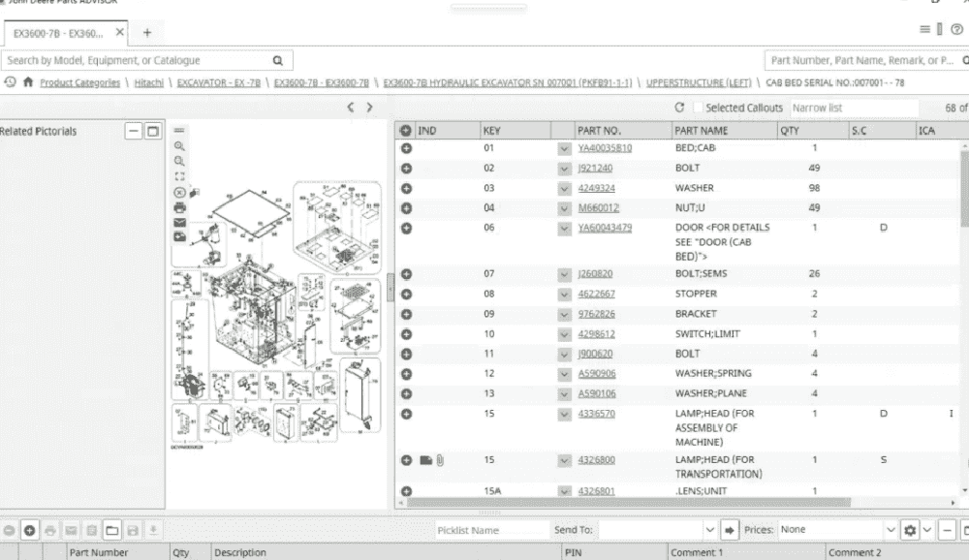Image resolution: width=969 pixels, height=560 pixels.
Task: Expand options for BOLT J921240
Action: [564, 169]
